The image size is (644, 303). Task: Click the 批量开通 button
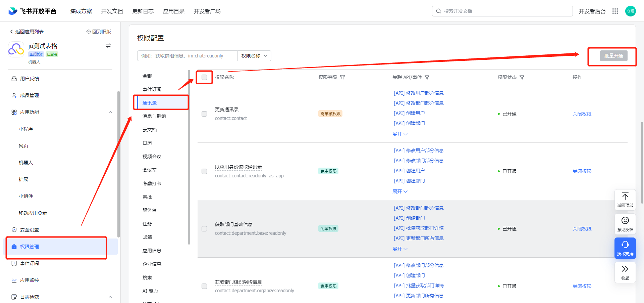coord(614,56)
